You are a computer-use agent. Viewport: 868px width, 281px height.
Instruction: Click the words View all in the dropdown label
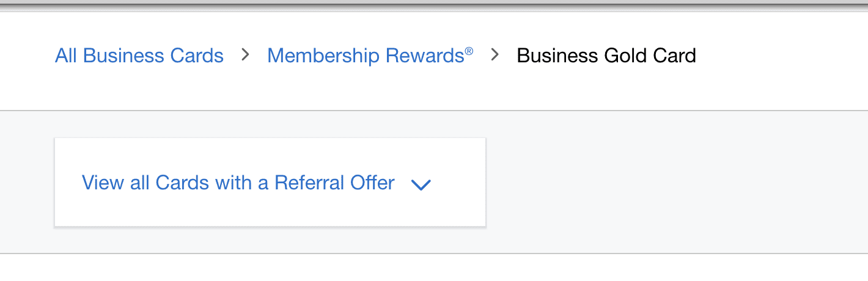tap(116, 183)
